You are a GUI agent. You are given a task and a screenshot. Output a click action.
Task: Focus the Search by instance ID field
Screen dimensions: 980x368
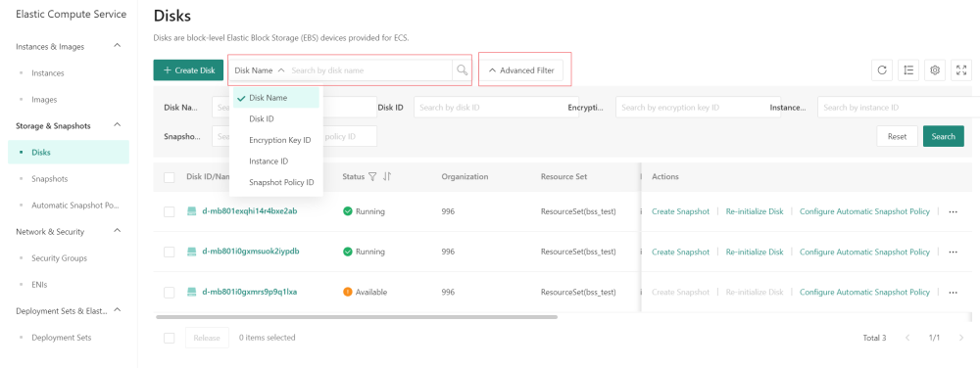tap(898, 108)
